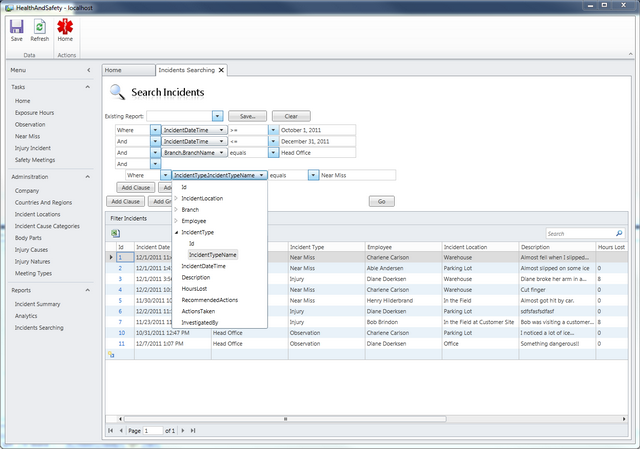Click the Page number input field

tap(153, 431)
